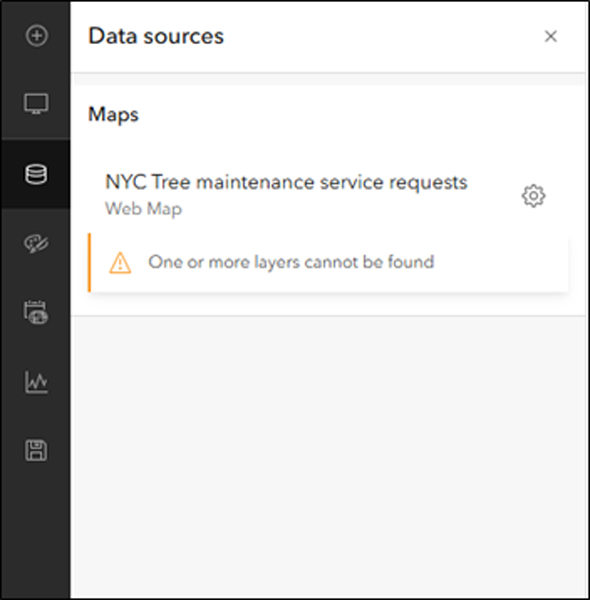Open the line chart icon in sidebar
This screenshot has width=590, height=600.
(36, 382)
